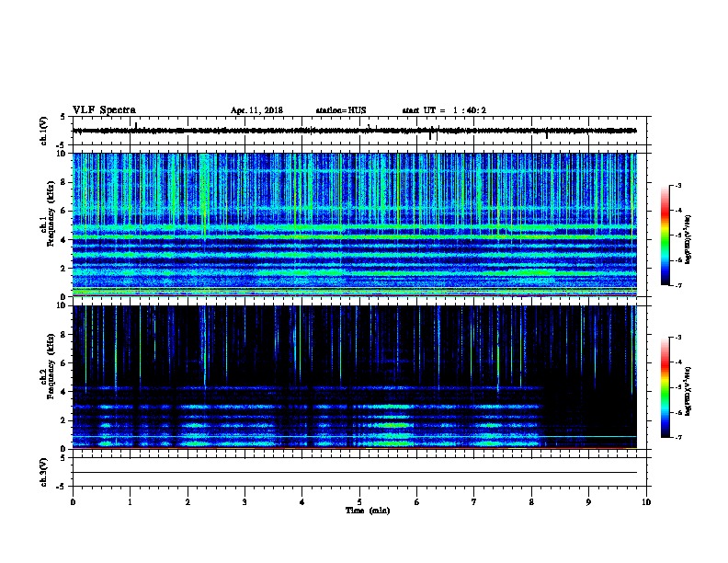728x563 pixels.
Task: Click the "6" kHz tick on ch.2 frequency axis
Action: (x=64, y=362)
